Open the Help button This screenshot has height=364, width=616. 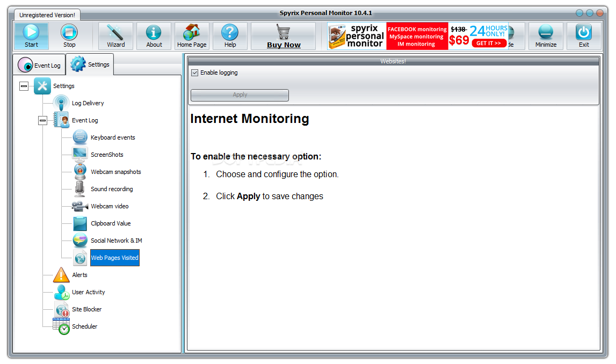tap(230, 36)
